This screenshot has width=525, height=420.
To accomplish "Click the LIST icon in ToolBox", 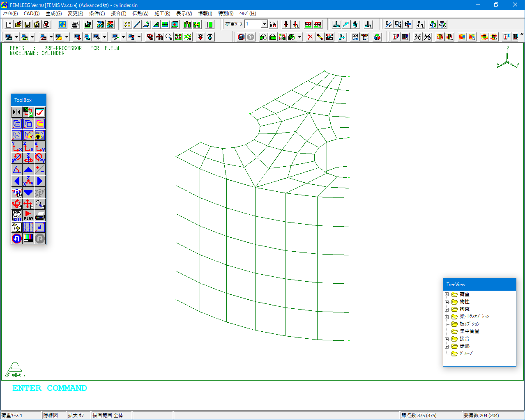I will (17, 216).
